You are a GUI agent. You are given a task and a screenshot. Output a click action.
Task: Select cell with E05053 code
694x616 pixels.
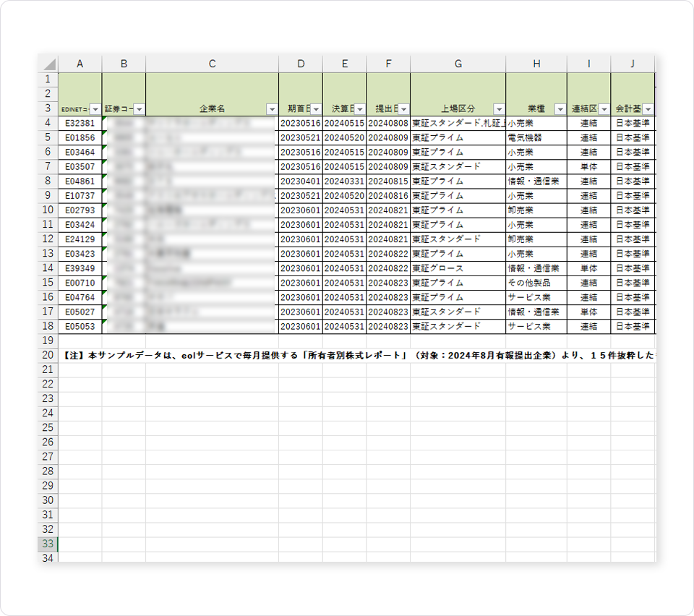coord(80,327)
